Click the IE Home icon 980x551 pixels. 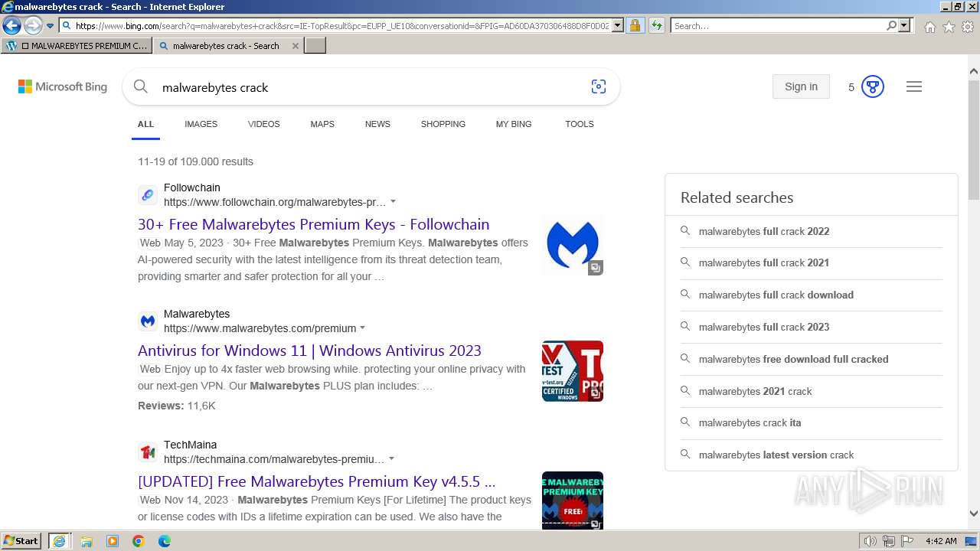tap(929, 27)
